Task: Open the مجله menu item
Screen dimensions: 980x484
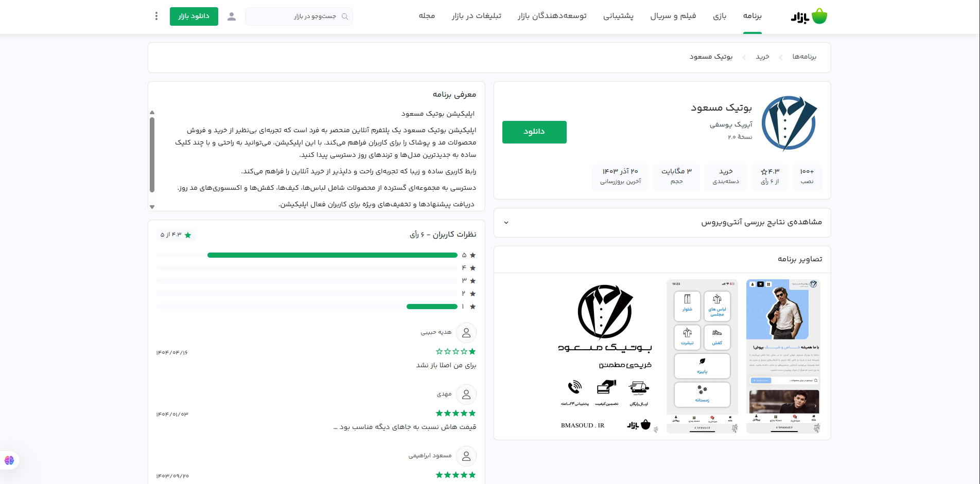Action: point(427,16)
